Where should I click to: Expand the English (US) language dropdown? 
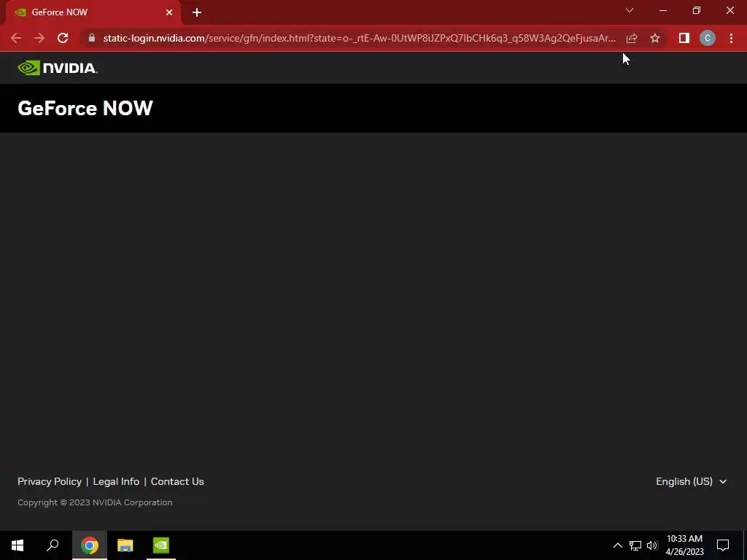click(x=692, y=481)
